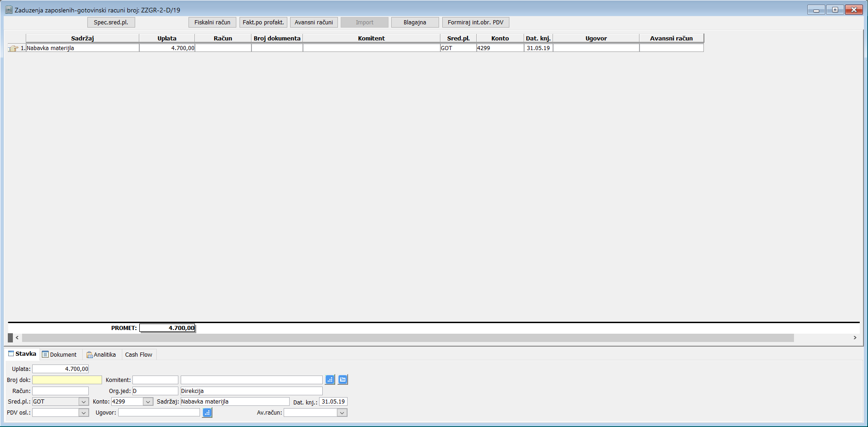
Task: Click the Komitent code input field
Action: click(x=155, y=380)
